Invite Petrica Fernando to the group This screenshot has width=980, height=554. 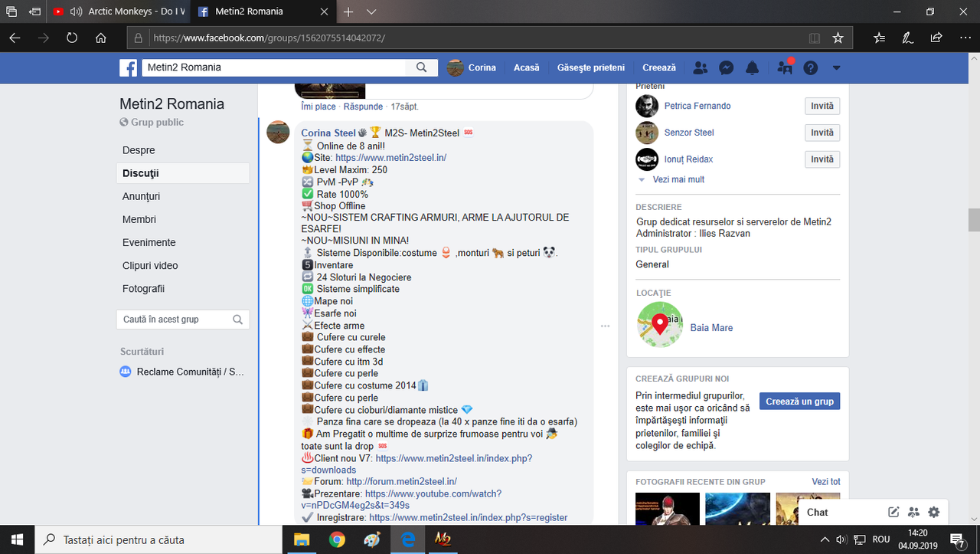(x=822, y=106)
